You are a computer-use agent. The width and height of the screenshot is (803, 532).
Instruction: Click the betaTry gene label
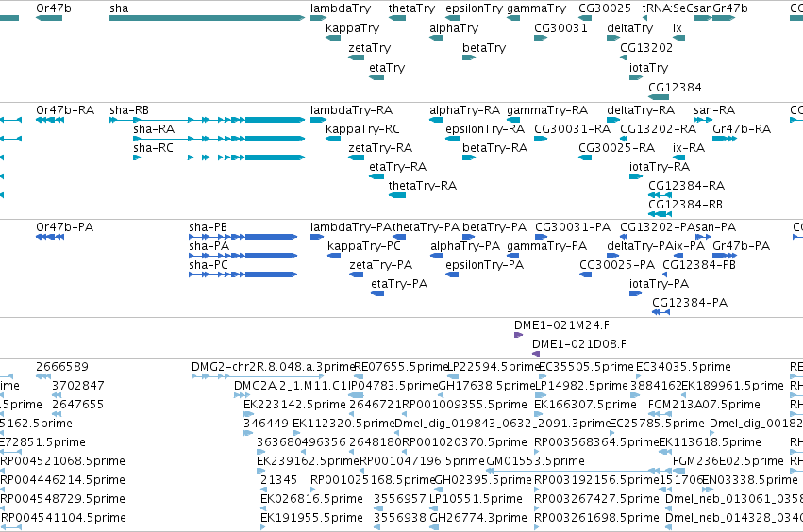(484, 48)
